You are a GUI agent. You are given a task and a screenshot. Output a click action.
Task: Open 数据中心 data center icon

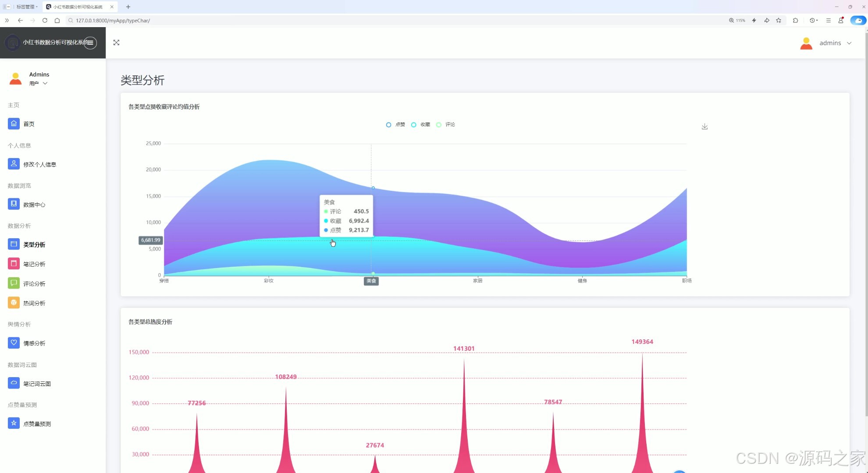click(x=14, y=204)
